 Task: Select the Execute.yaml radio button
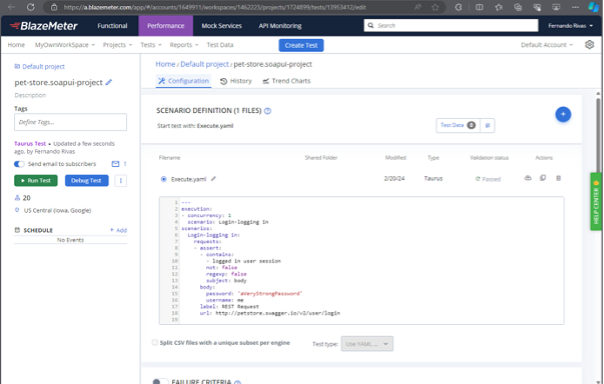164,179
